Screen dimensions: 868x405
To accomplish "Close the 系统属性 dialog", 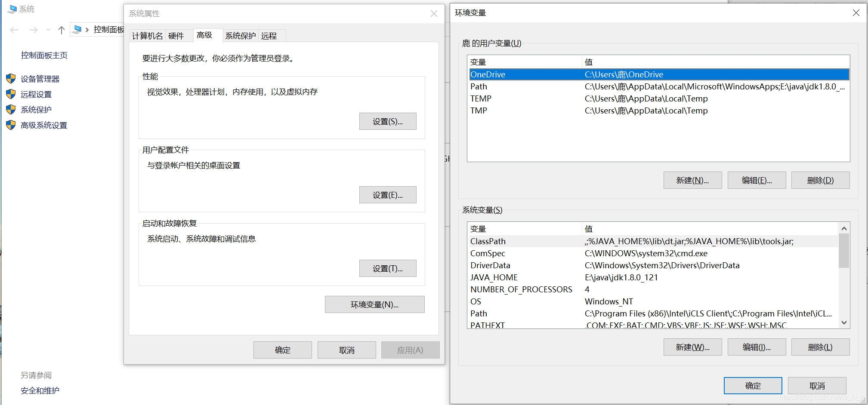I will [x=434, y=14].
